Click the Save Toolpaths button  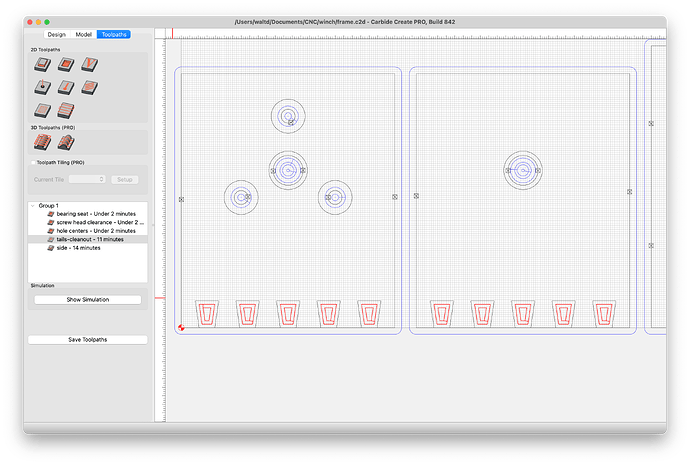tap(88, 340)
